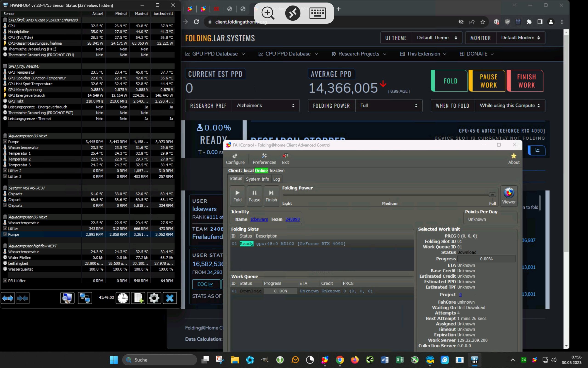The height and width of the screenshot is (368, 588).
Task: Close HWiNFO sensors with blue X icon
Action: coord(170,298)
